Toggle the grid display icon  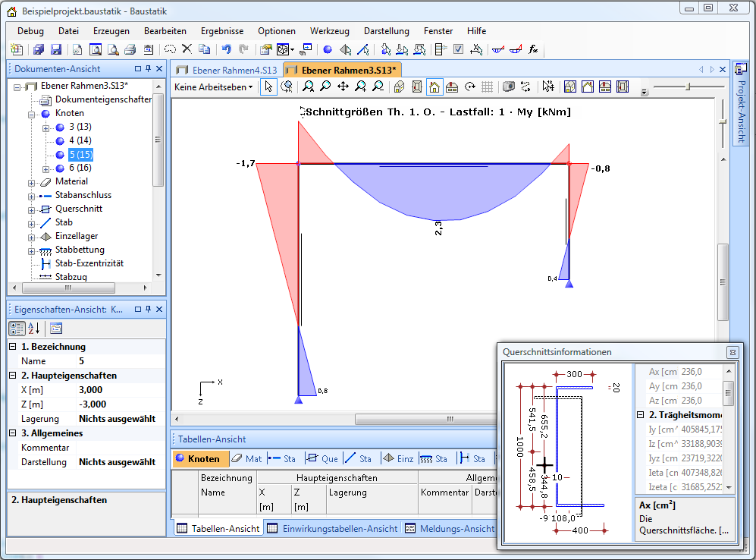click(x=488, y=87)
